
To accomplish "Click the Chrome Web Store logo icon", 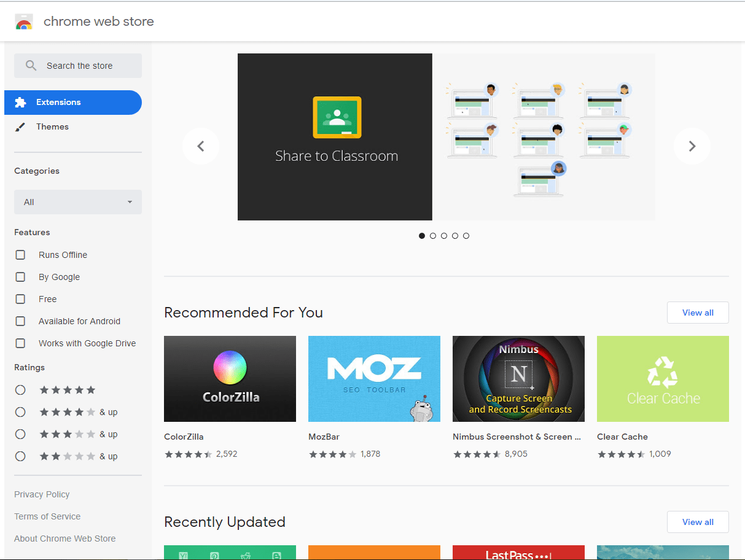I will click(x=24, y=21).
